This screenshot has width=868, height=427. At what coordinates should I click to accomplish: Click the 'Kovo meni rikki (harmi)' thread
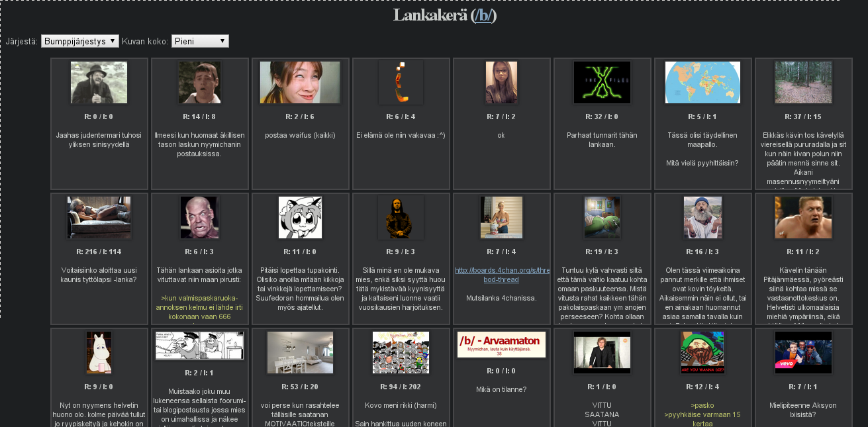(401, 405)
